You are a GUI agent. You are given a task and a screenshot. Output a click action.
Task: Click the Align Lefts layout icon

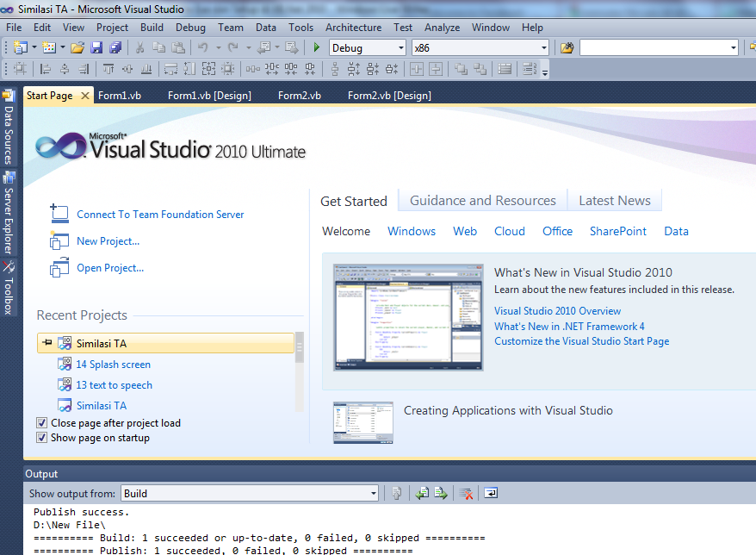(46, 70)
